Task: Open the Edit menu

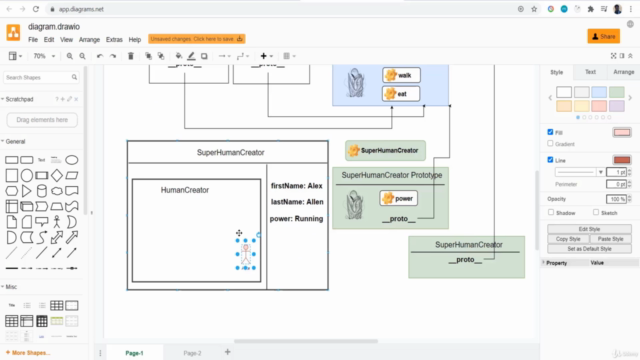Action: coord(49,40)
